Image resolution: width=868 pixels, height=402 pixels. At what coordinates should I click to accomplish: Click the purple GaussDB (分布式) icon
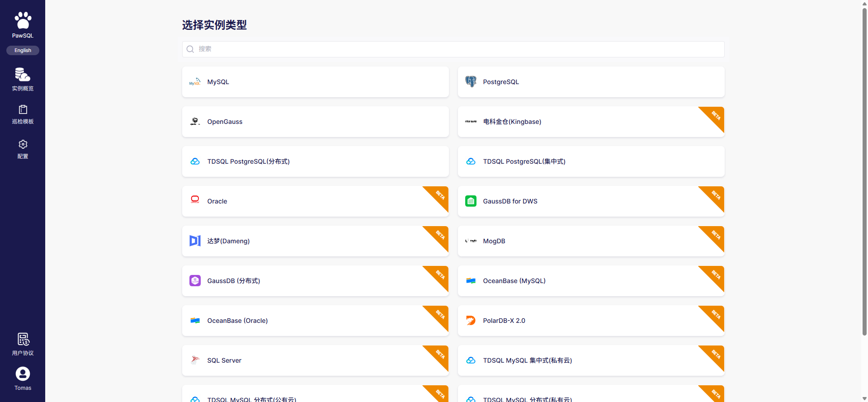coord(195,281)
